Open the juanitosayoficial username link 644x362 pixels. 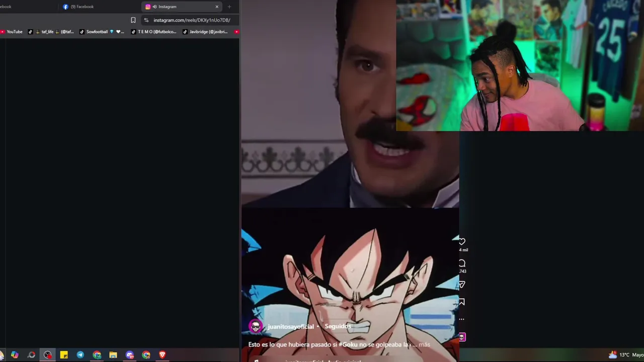click(290, 327)
